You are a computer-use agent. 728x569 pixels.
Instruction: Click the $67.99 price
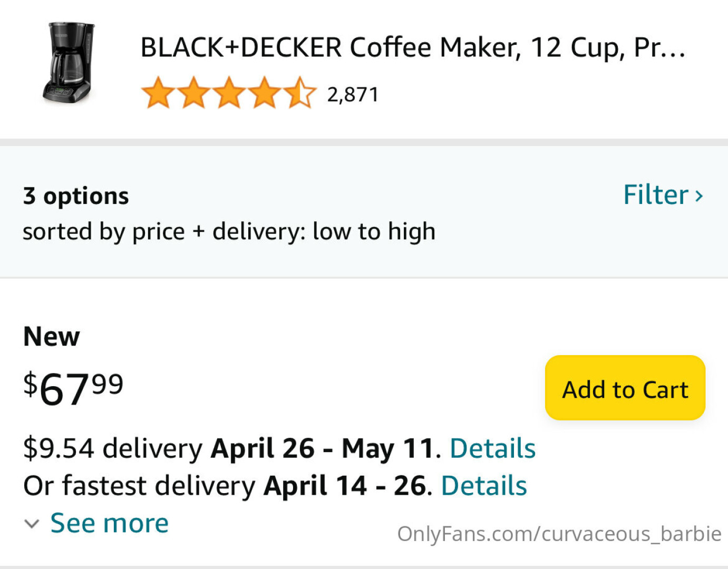pyautogui.click(x=73, y=388)
